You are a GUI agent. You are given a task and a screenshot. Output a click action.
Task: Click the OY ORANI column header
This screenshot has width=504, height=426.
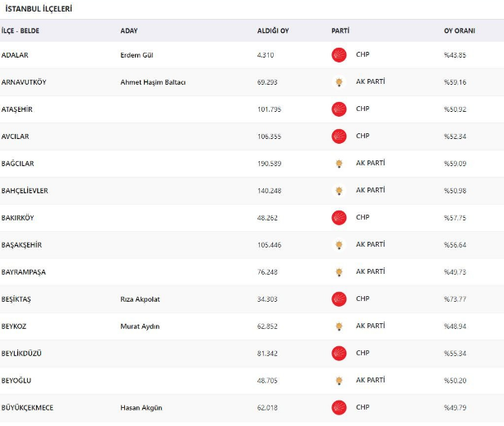tap(460, 31)
